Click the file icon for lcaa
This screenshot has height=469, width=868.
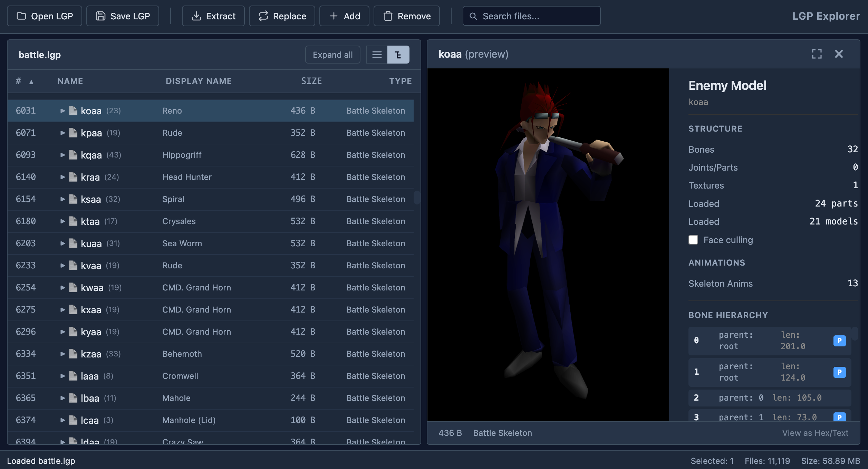[73, 420]
